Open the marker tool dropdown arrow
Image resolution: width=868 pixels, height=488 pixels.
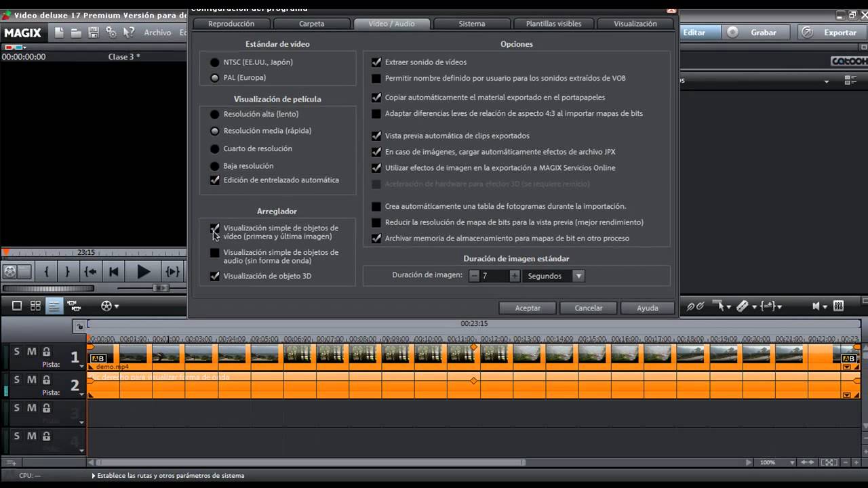click(778, 307)
